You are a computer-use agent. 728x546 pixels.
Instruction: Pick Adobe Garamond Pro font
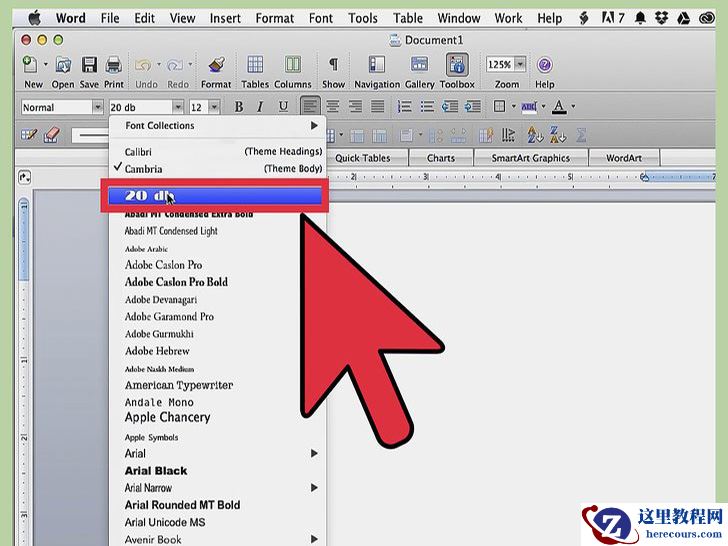169,317
